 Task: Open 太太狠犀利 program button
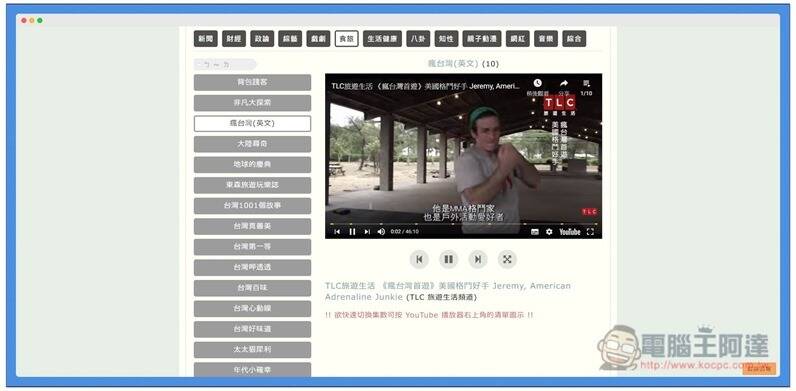[x=252, y=350]
